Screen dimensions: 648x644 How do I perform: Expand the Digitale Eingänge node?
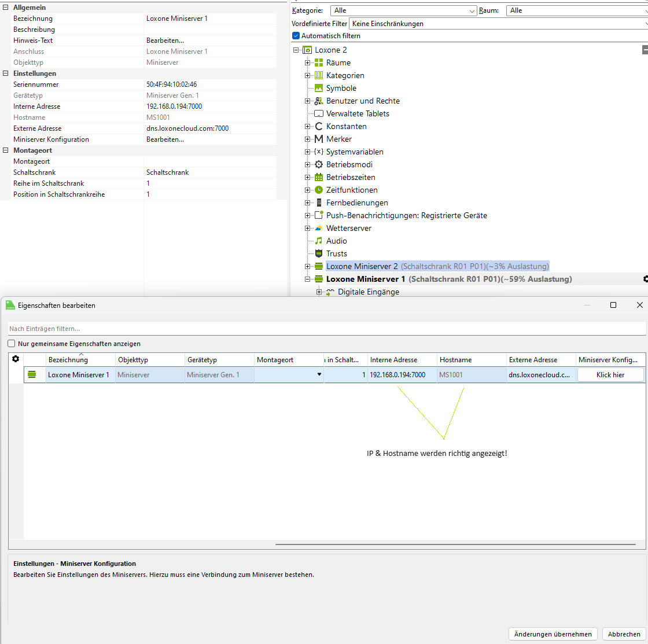pos(319,292)
